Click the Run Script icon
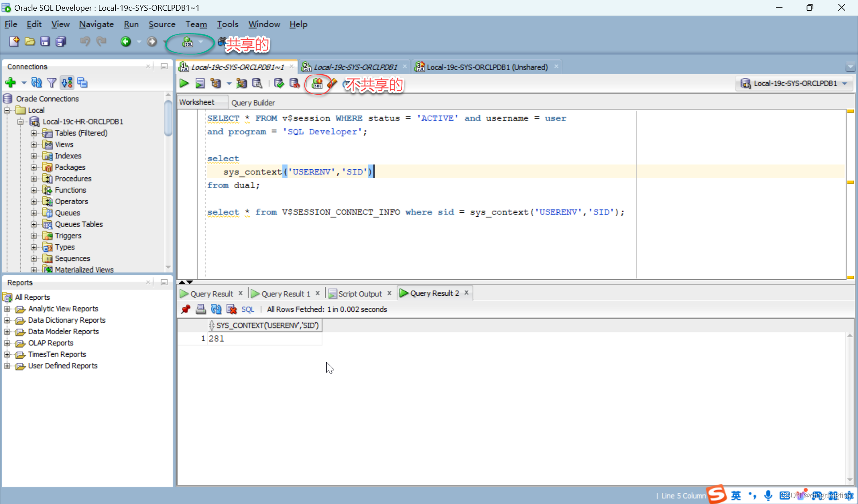This screenshot has width=858, height=504. click(x=200, y=84)
